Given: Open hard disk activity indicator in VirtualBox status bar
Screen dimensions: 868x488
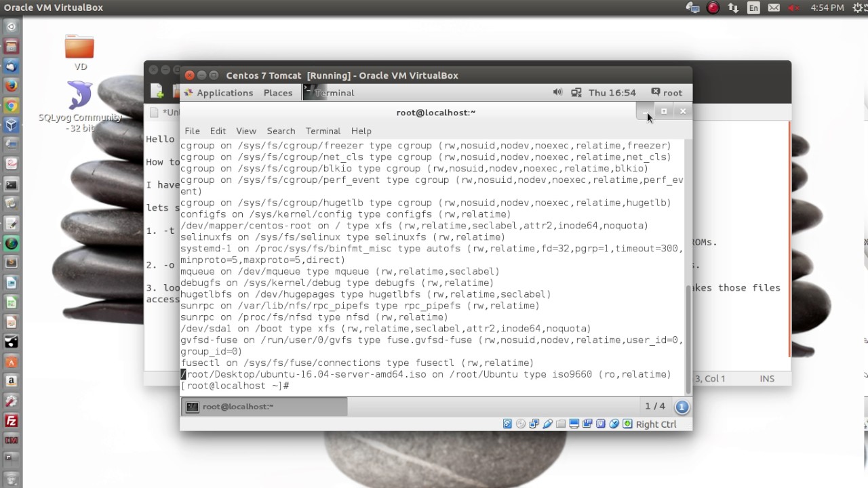Looking at the screenshot, I should [x=507, y=424].
